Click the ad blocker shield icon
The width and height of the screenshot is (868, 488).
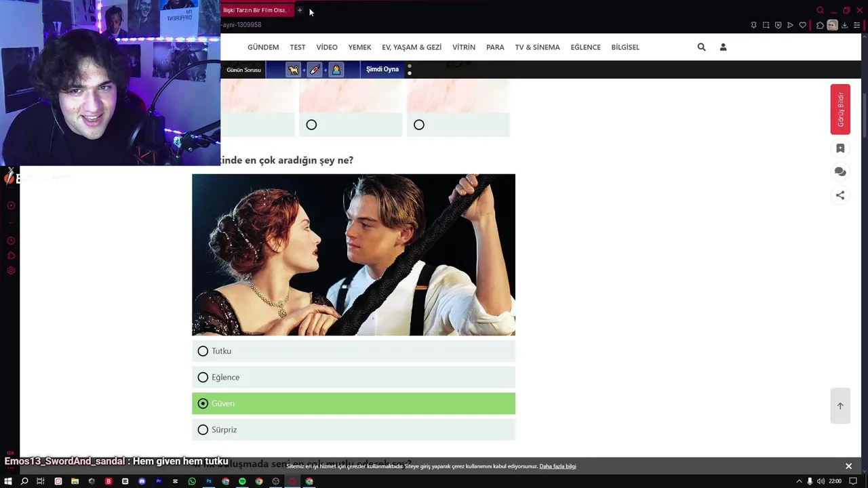pyautogui.click(x=778, y=25)
